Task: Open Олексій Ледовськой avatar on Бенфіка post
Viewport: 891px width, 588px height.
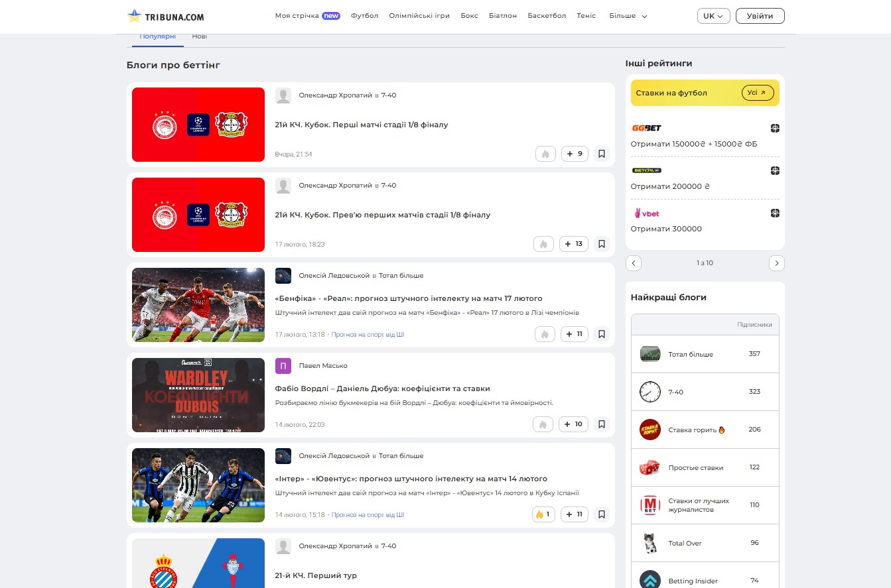Action: pyautogui.click(x=283, y=276)
